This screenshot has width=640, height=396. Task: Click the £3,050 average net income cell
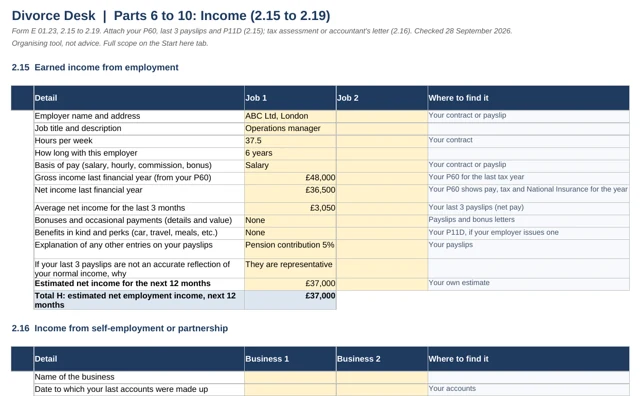290,208
